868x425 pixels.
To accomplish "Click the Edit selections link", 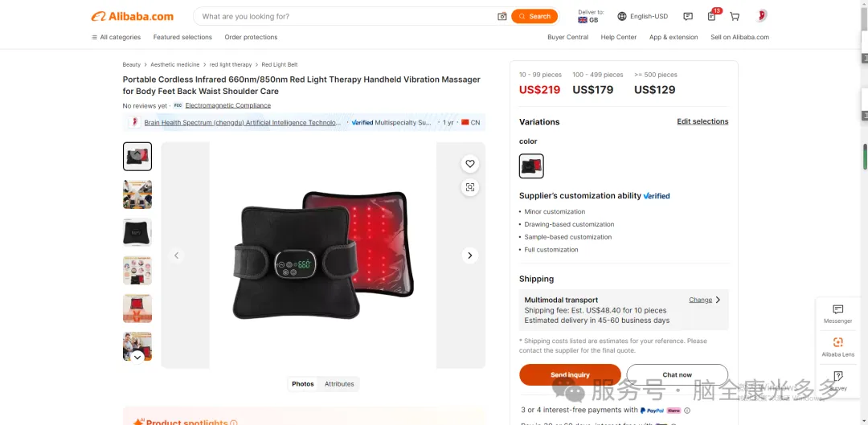I will pos(702,122).
